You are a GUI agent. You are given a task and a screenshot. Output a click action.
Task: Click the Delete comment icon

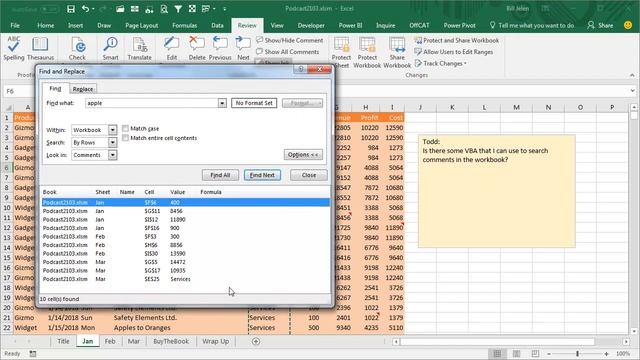(x=197, y=48)
